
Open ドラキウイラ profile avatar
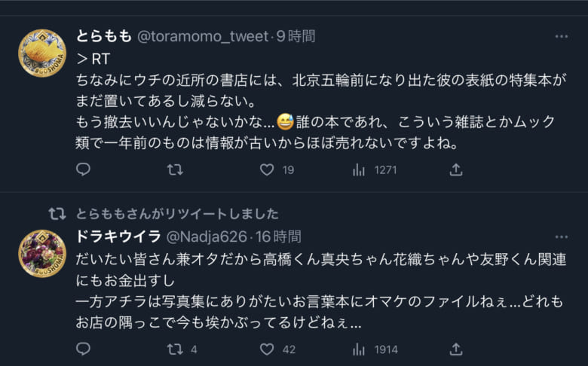tap(42, 253)
